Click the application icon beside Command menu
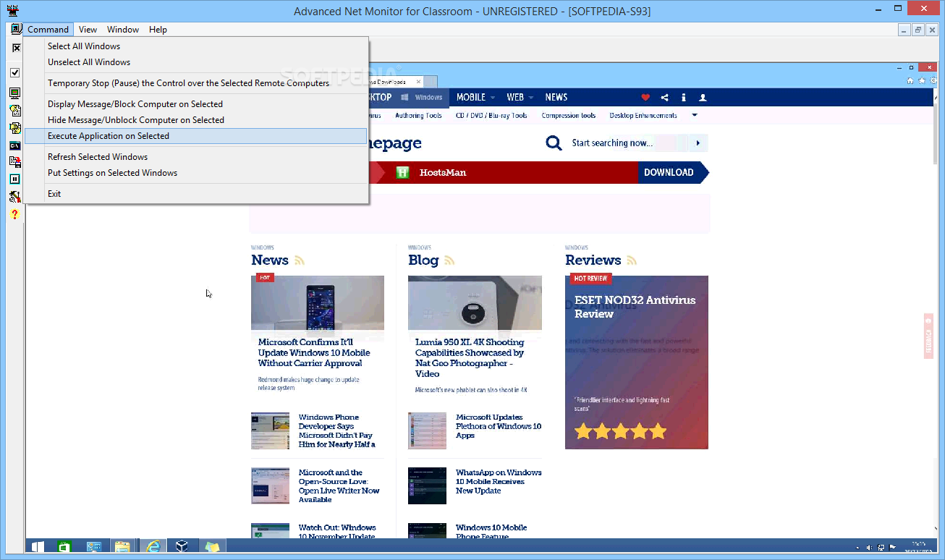This screenshot has height=560, width=945. pos(16,29)
